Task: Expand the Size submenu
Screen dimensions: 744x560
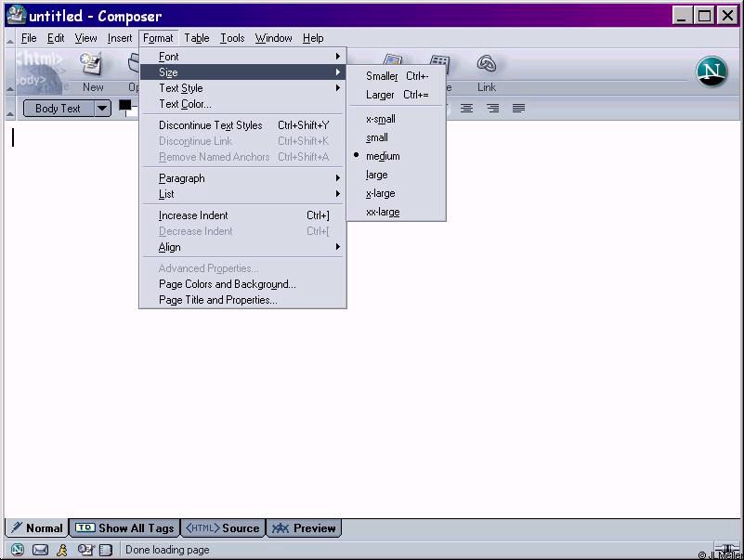Action: (242, 72)
